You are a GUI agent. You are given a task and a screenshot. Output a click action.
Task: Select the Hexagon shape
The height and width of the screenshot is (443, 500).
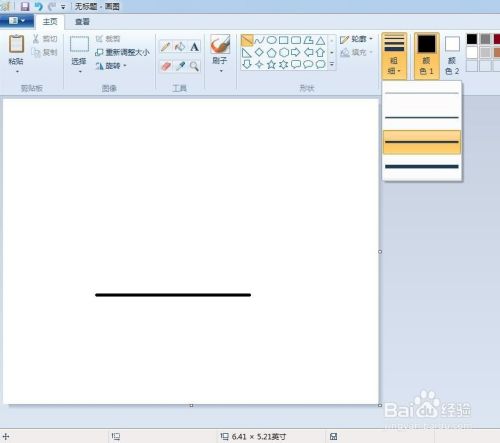pyautogui.click(x=284, y=52)
